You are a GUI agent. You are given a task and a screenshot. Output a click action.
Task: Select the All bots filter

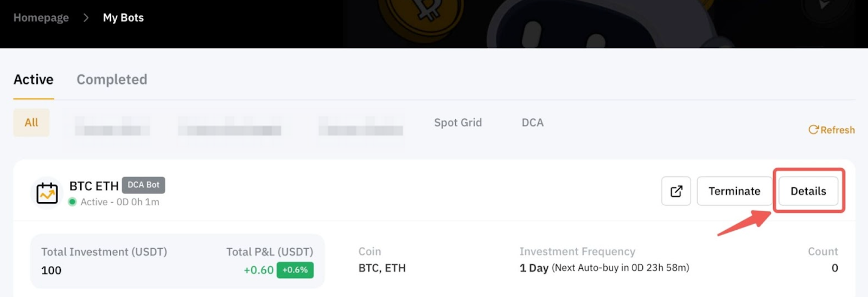tap(31, 123)
